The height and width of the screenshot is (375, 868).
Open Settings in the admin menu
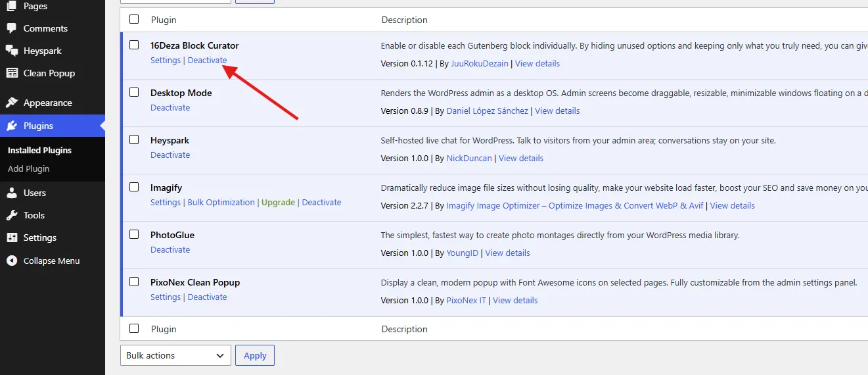pos(40,238)
